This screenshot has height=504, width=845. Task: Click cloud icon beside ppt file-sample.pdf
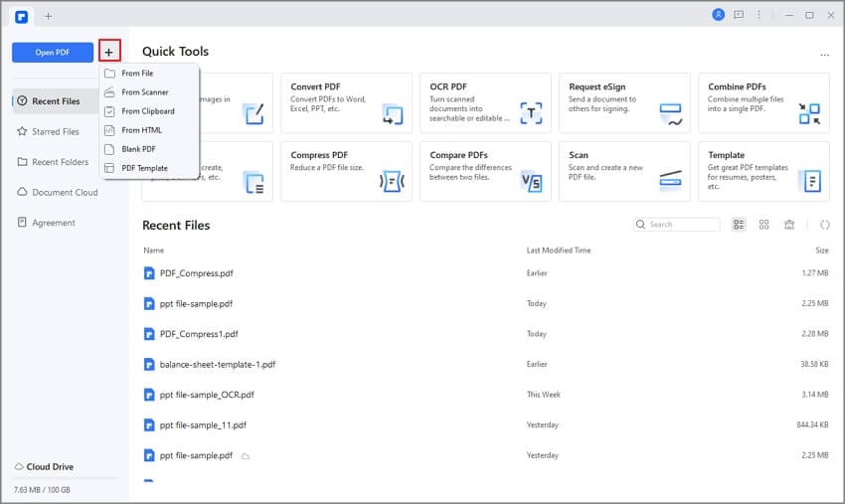(x=246, y=456)
